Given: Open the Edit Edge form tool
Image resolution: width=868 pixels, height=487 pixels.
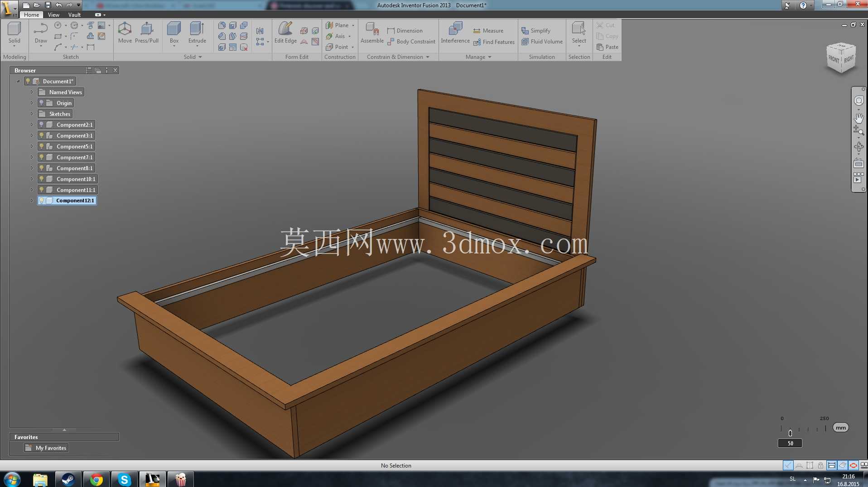Looking at the screenshot, I should coord(285,33).
